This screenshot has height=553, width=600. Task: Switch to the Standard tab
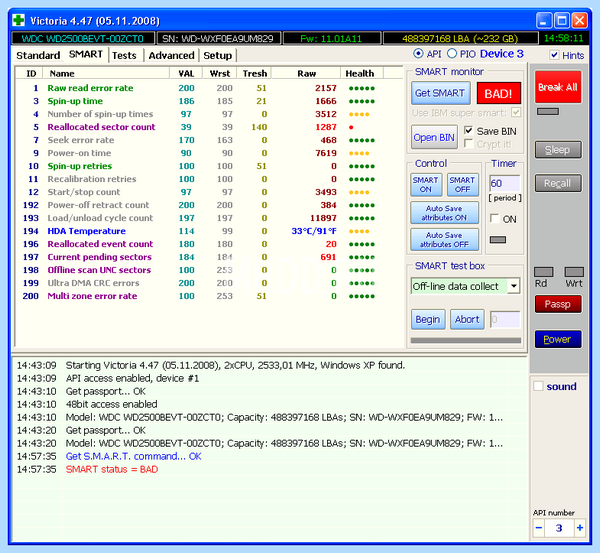coord(38,55)
